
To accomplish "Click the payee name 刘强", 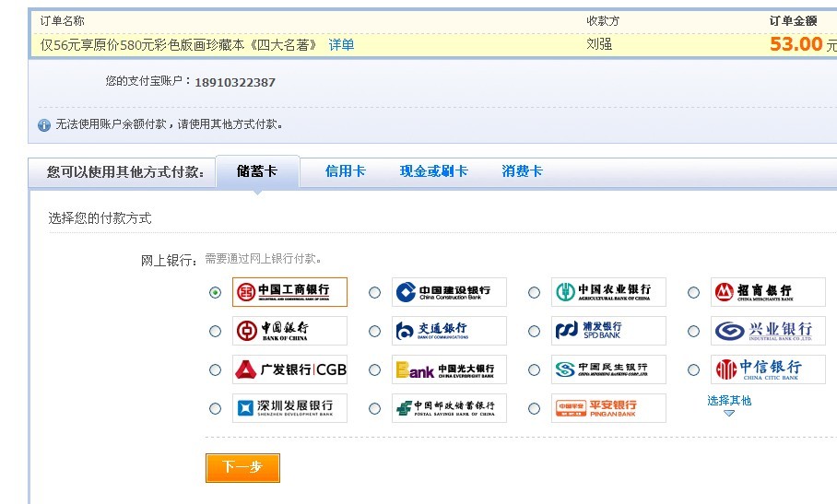I will (599, 44).
